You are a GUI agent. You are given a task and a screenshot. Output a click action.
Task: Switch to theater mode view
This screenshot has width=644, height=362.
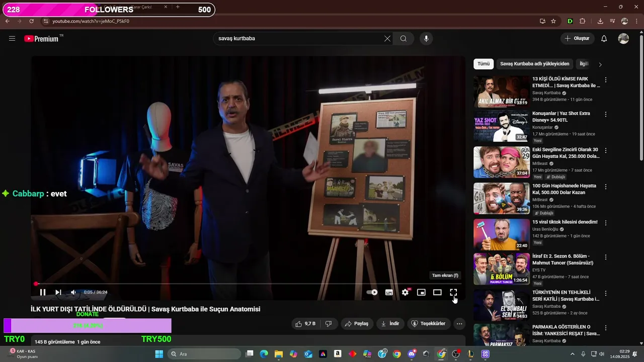[x=437, y=292]
